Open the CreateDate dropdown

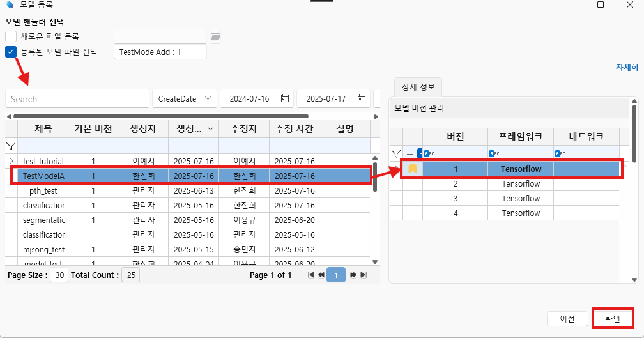coord(184,98)
